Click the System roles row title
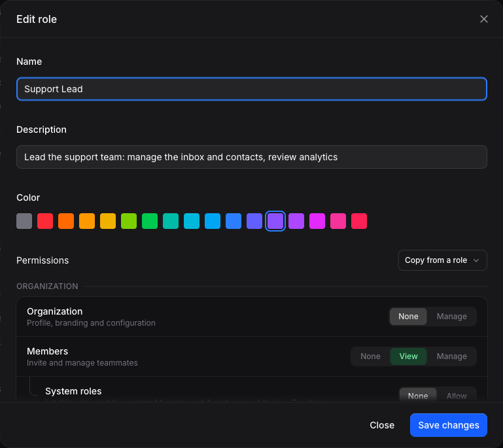 pyautogui.click(x=73, y=391)
